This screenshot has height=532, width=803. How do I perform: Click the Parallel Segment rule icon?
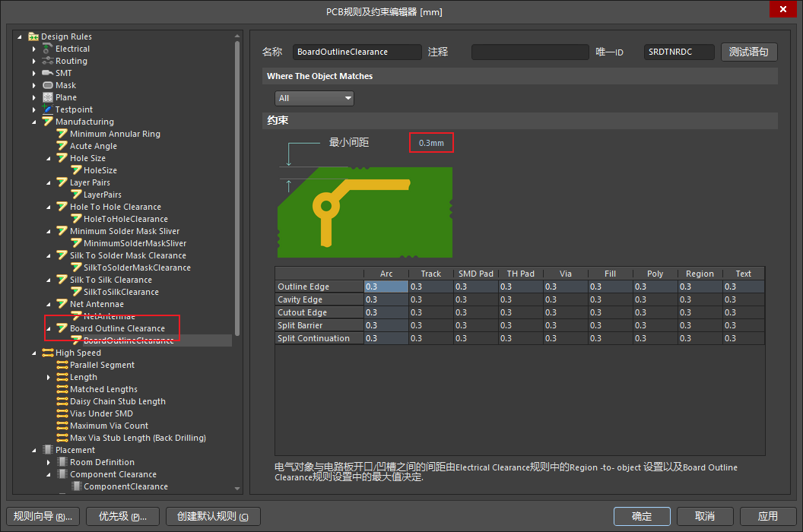click(62, 365)
